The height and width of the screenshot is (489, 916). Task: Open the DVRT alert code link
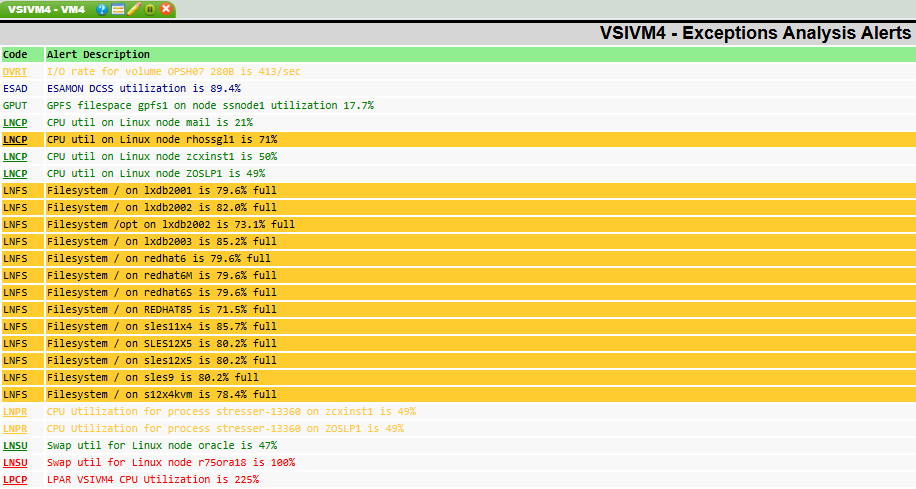coord(15,72)
